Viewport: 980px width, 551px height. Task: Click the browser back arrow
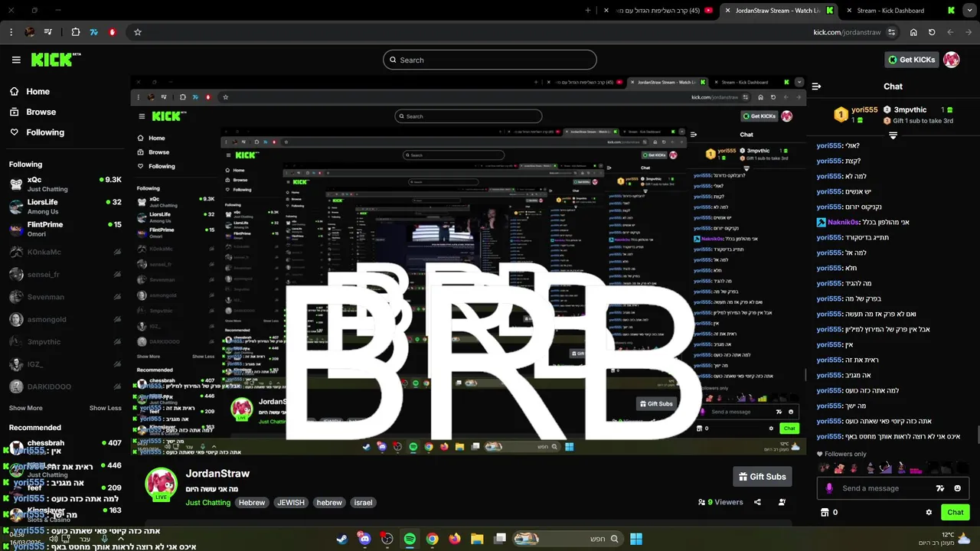[x=950, y=32]
